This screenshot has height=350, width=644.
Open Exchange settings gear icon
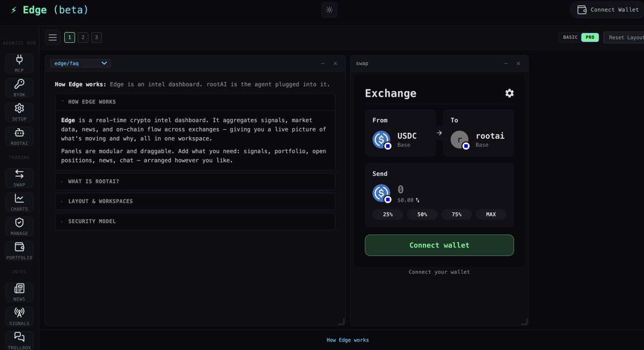(509, 93)
